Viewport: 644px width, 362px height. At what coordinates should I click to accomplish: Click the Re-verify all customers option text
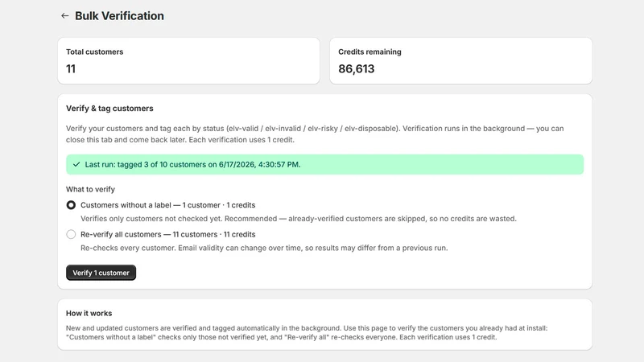[168, 234]
